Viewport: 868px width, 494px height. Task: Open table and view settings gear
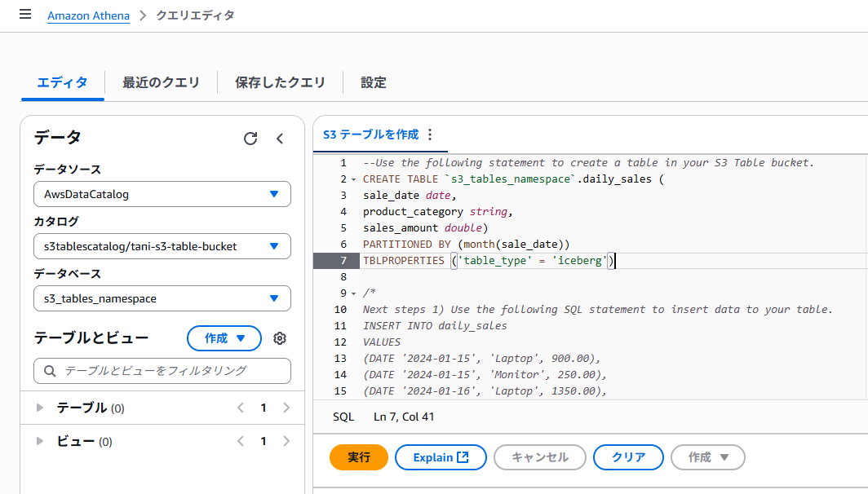(x=280, y=338)
